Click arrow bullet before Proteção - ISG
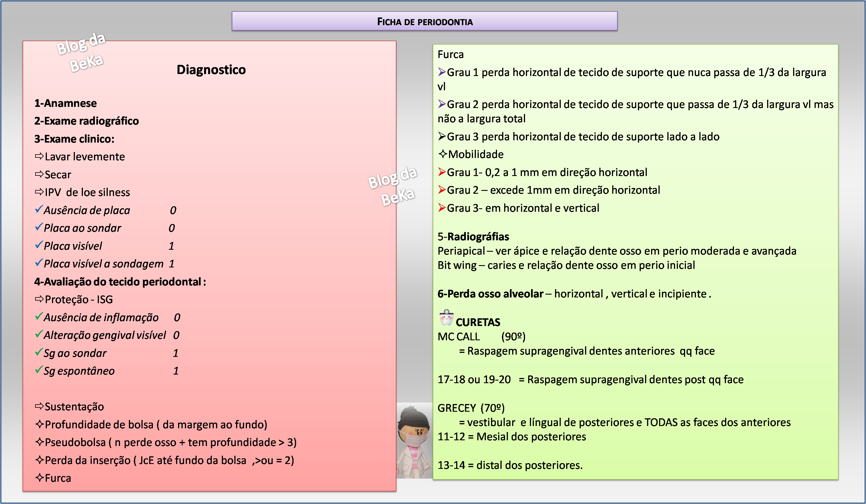Image resolution: width=866 pixels, height=504 pixels. point(39,299)
